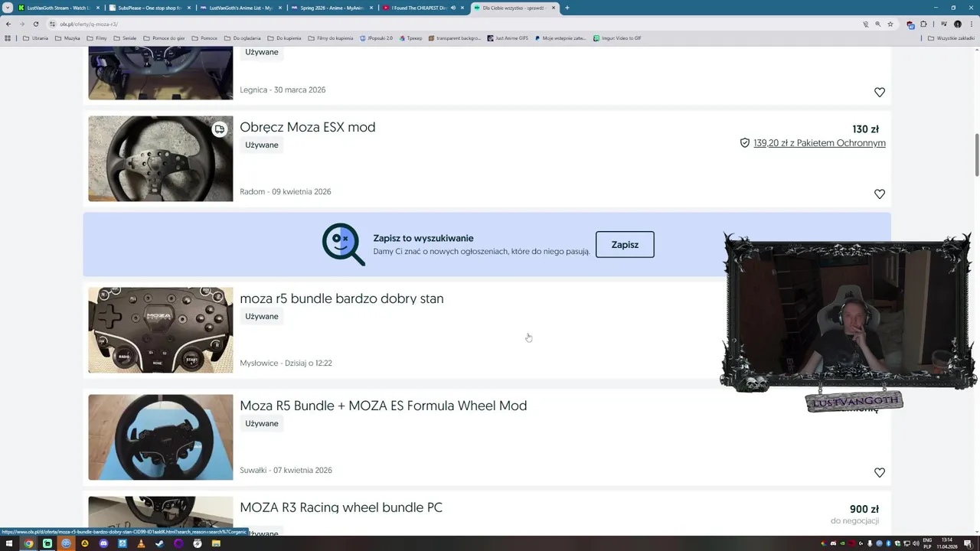Save the Obręcz Moza ESX mod listing to favorites

click(x=880, y=194)
